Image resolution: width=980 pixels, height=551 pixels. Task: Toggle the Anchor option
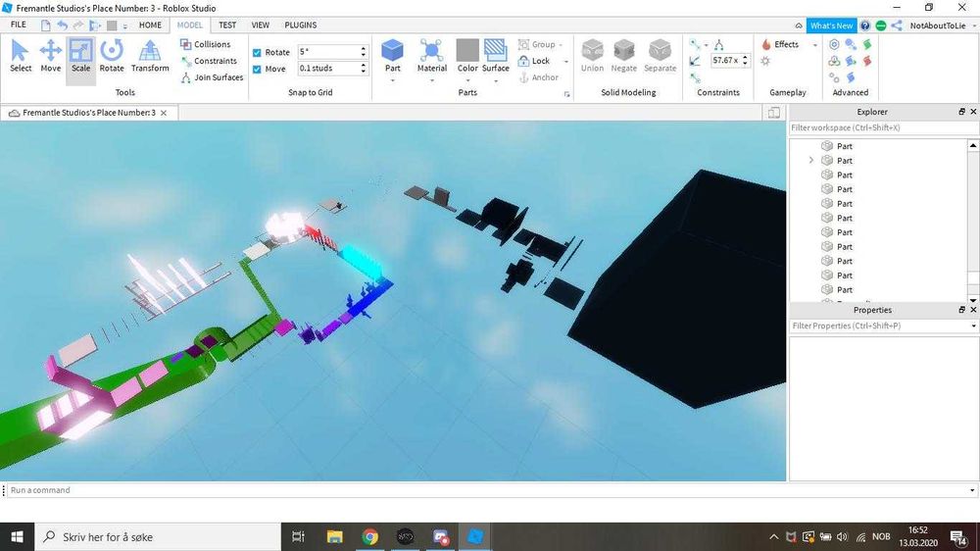(x=539, y=77)
